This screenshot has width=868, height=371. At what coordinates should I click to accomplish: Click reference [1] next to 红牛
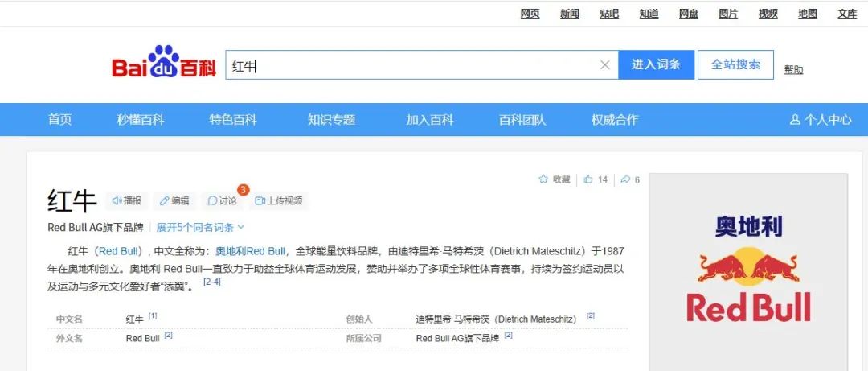pos(152,315)
